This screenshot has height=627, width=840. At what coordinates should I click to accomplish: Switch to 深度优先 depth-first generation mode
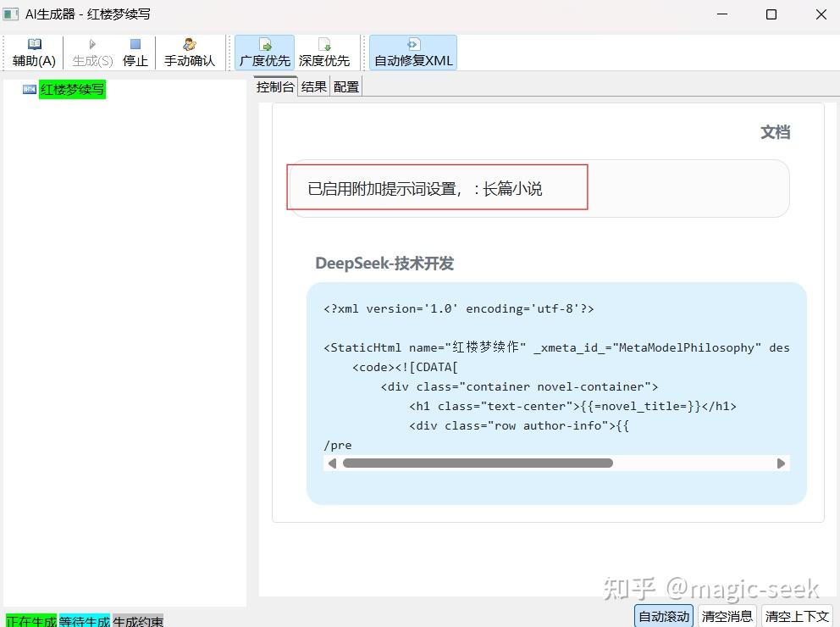pyautogui.click(x=325, y=53)
